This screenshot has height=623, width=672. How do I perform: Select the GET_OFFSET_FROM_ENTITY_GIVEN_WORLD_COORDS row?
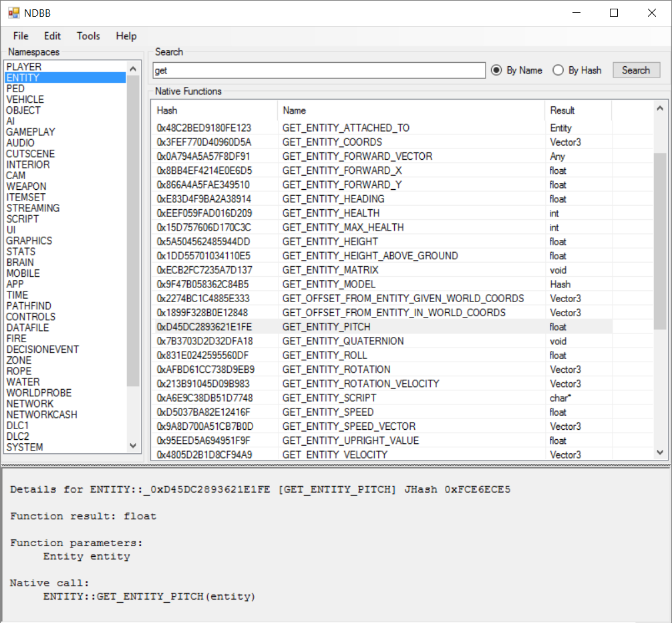pos(381,298)
